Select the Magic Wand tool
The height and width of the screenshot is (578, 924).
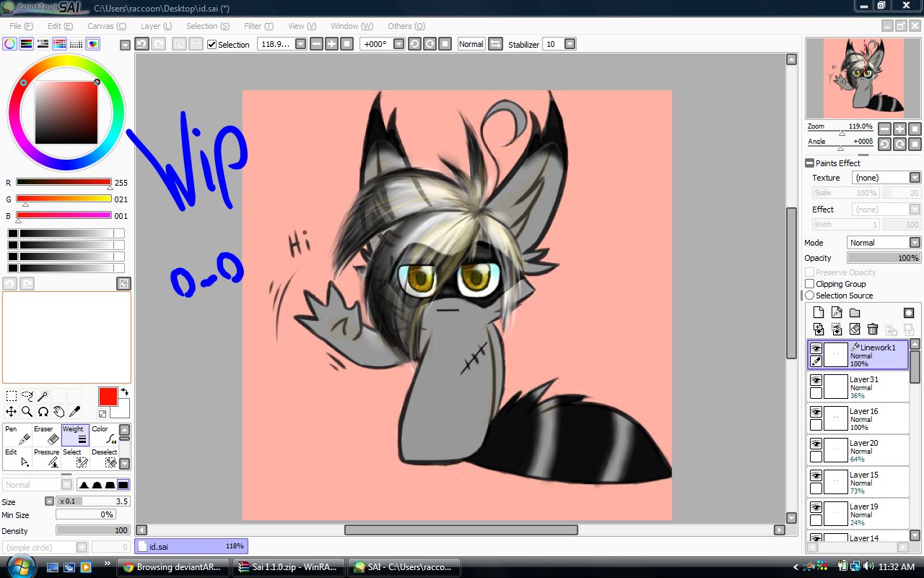coord(43,396)
